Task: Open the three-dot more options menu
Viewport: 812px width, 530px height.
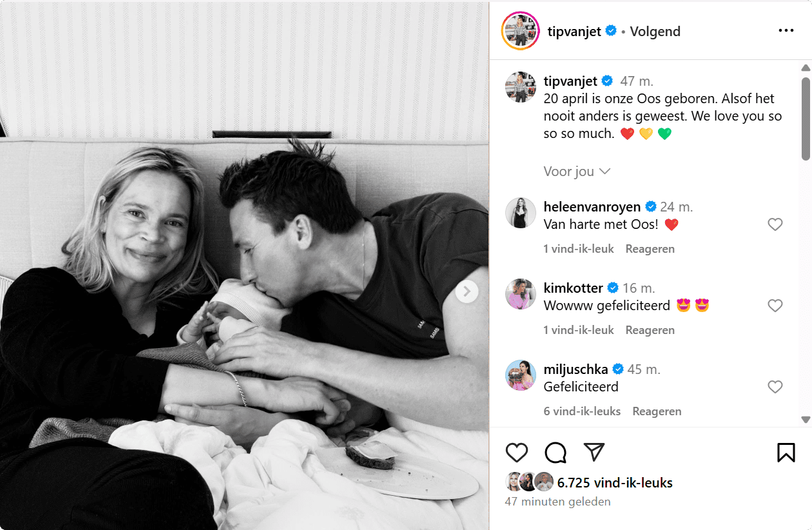Action: click(786, 30)
